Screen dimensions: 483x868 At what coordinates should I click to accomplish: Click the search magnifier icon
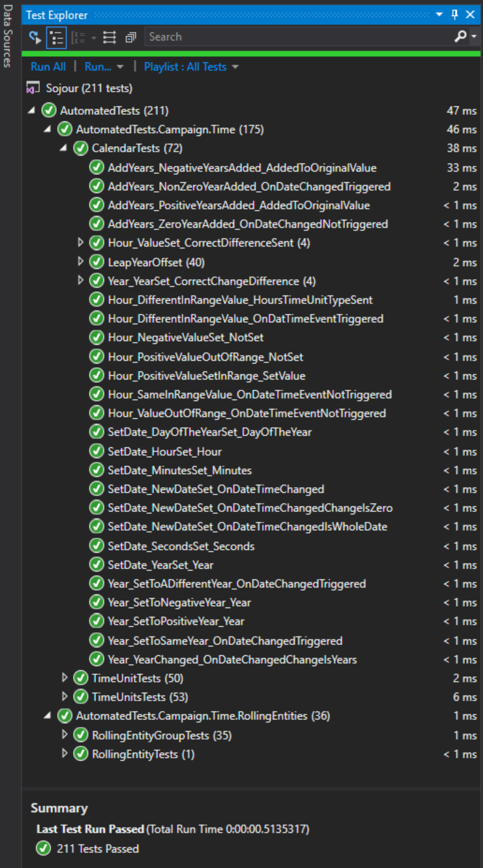coord(461,37)
